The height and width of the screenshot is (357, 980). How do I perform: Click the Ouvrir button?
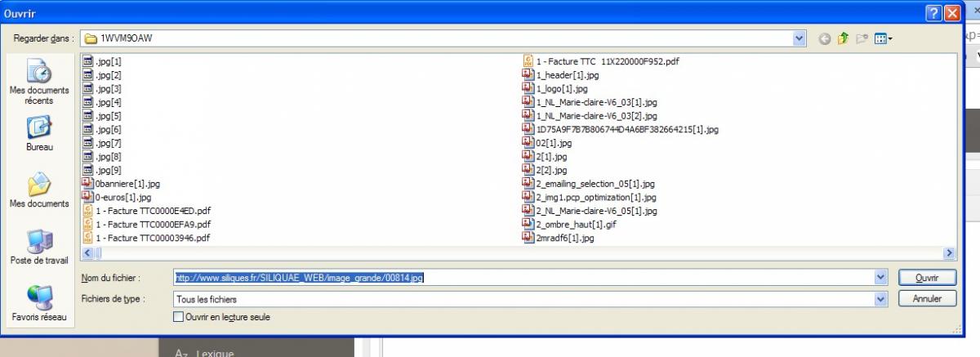point(925,278)
